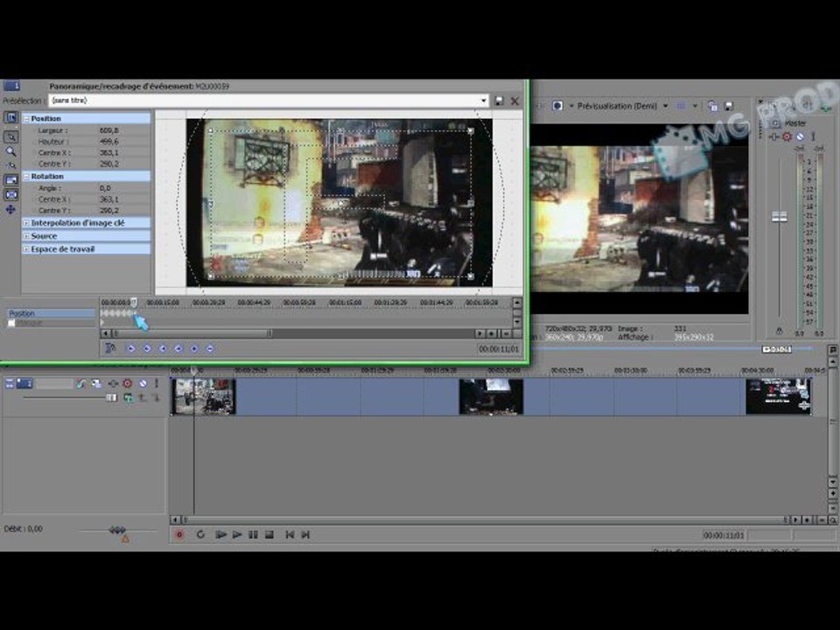Click the Master volume fader handle
The image size is (840, 630).
(x=780, y=216)
